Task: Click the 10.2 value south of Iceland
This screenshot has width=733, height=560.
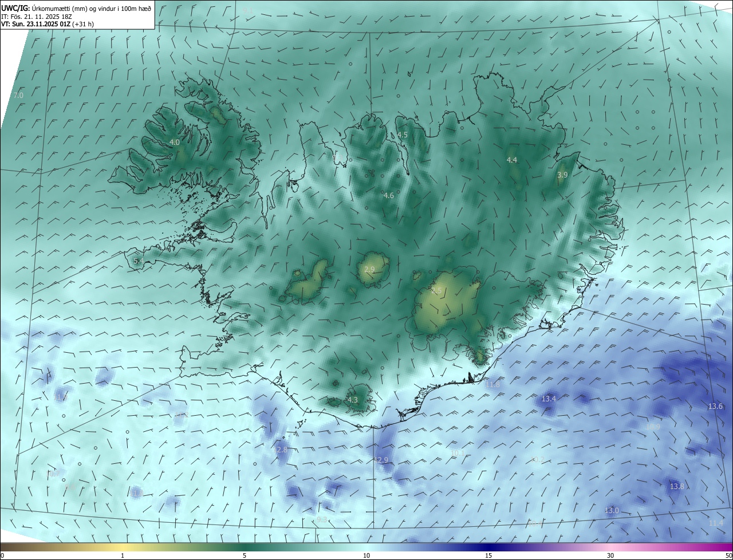Action: coord(537,459)
